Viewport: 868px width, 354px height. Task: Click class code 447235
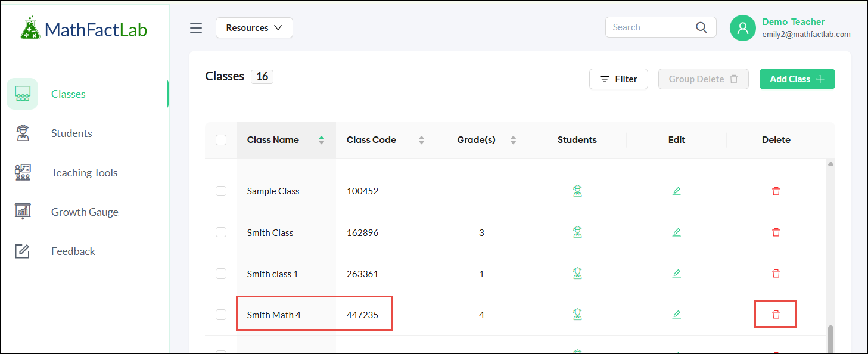[362, 315]
